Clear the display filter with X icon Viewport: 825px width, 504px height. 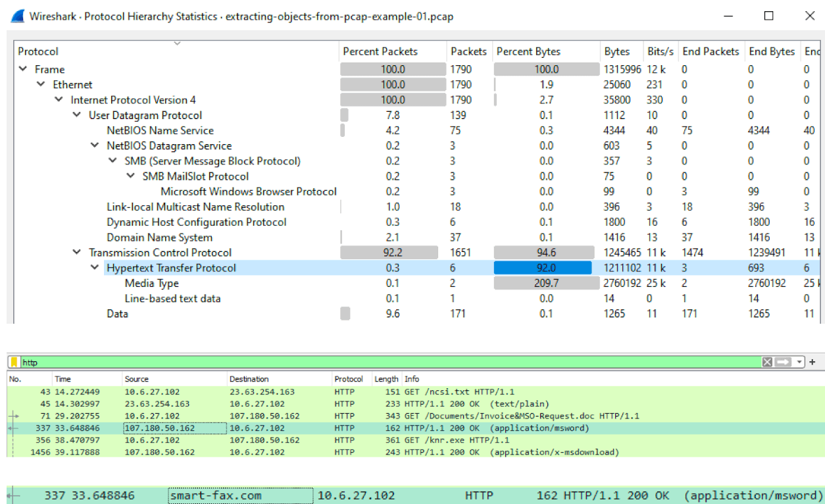point(767,362)
